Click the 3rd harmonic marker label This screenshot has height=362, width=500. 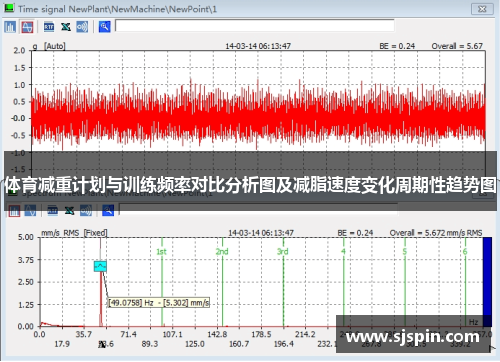point(283,251)
